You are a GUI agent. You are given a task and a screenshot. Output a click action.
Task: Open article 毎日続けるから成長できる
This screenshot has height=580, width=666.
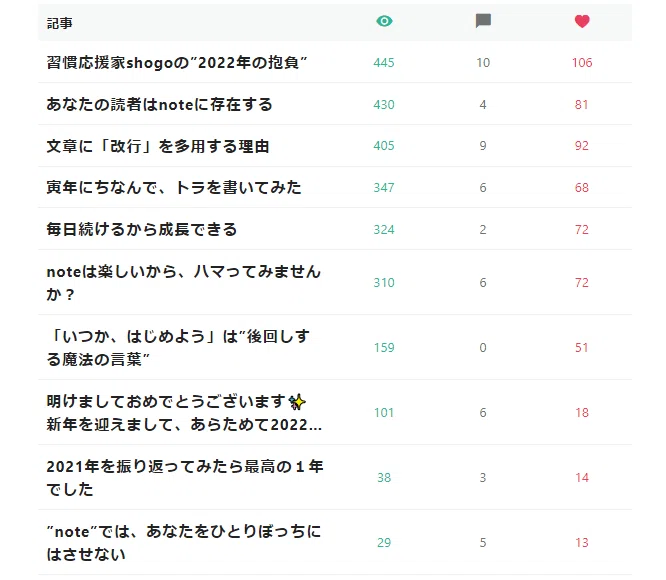pyautogui.click(x=141, y=229)
